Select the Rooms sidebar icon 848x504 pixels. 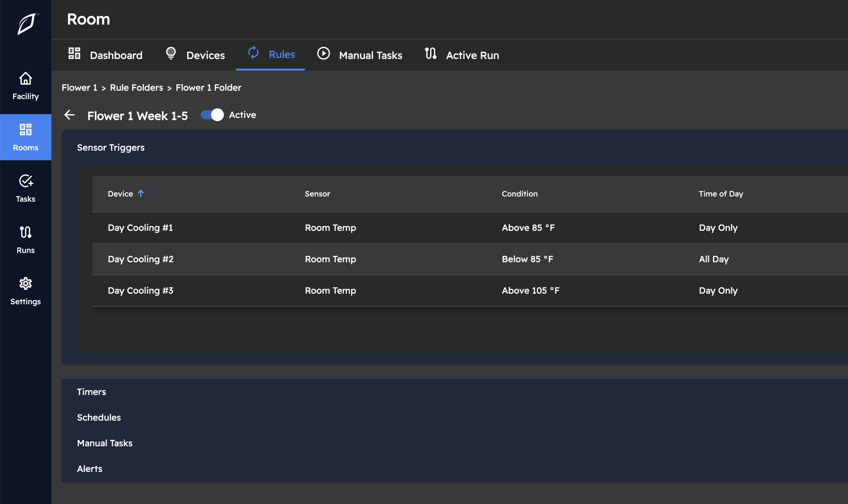(25, 137)
